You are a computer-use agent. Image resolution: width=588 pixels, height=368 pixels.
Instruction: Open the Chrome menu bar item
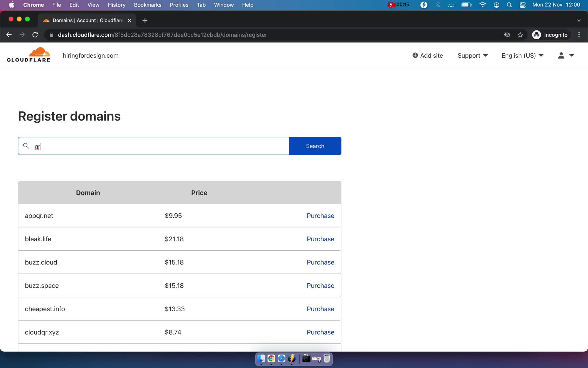[x=33, y=5]
